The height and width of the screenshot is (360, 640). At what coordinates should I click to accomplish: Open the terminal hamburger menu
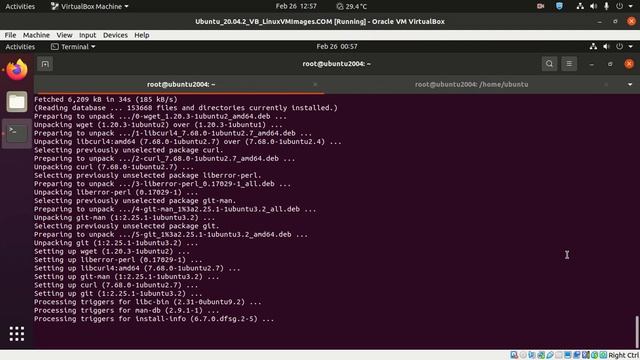569,64
